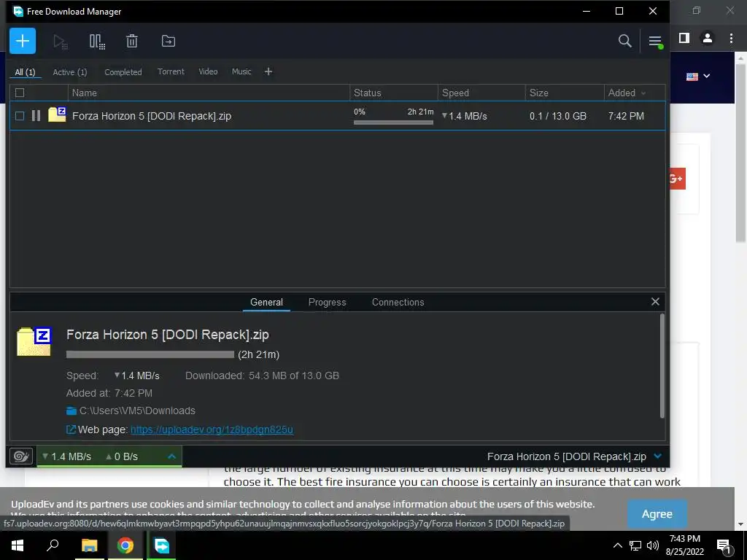This screenshot has height=560, width=747.
Task: Click upload speed 0 B/s indicator
Action: click(122, 456)
